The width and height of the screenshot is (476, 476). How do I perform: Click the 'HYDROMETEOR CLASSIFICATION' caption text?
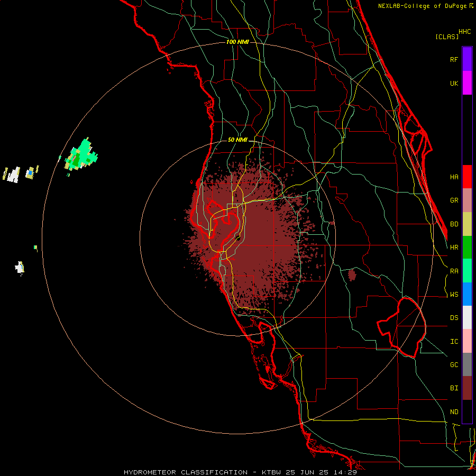[186, 472]
